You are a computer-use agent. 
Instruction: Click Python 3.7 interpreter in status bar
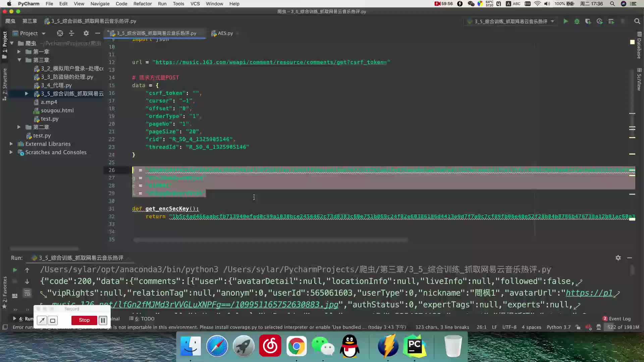coord(558,327)
